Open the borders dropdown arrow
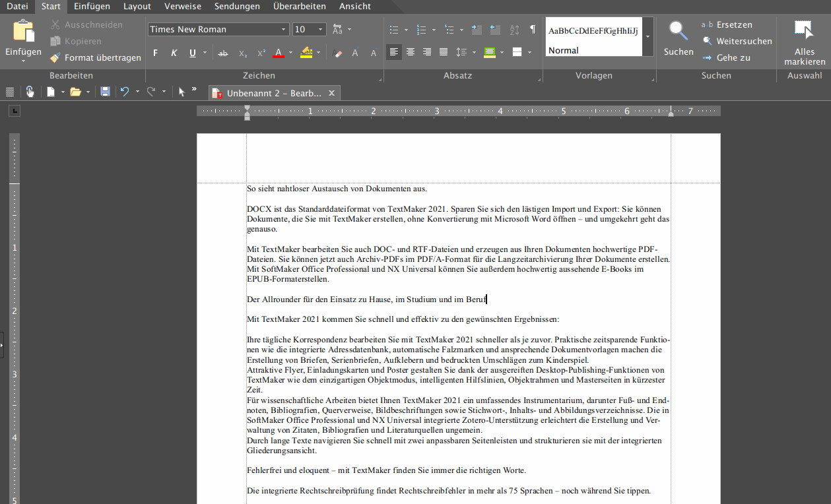Image resolution: width=831 pixels, height=504 pixels. (530, 52)
